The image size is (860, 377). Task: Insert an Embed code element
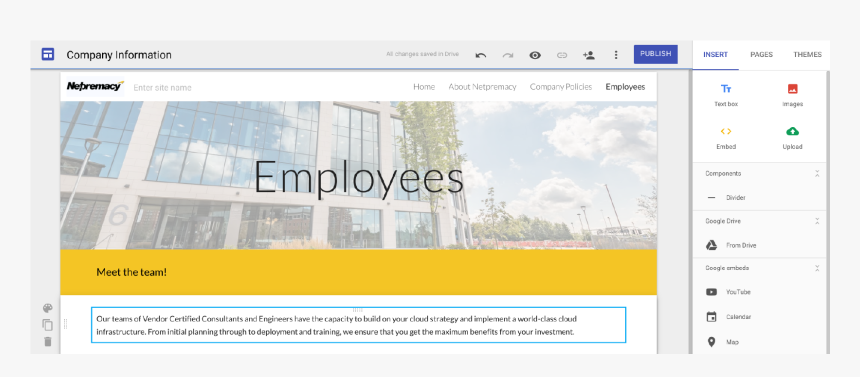click(726, 138)
